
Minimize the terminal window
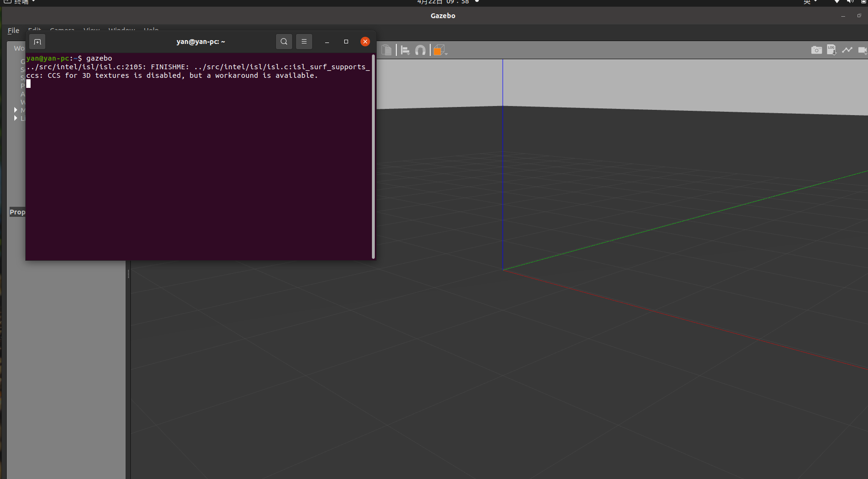click(x=327, y=42)
